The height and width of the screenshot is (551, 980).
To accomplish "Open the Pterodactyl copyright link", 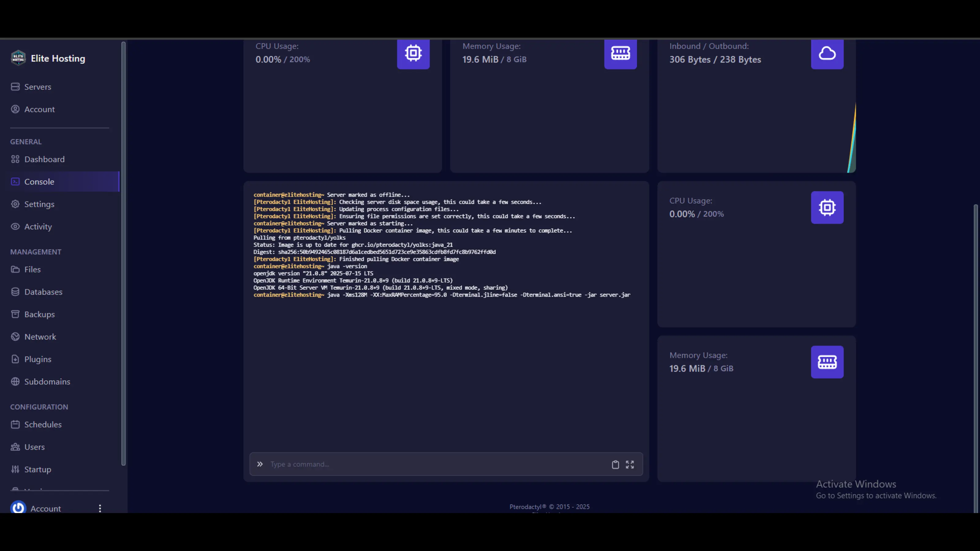I will pos(549,507).
